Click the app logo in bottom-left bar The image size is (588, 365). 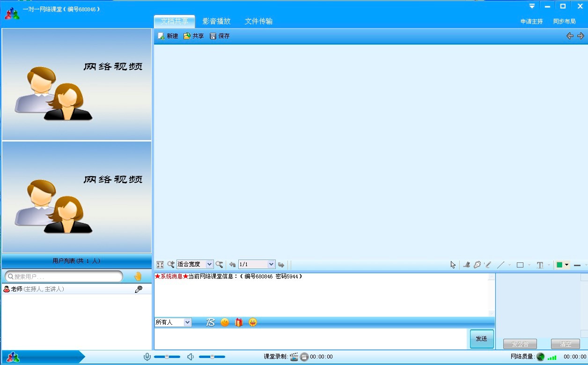pos(13,357)
